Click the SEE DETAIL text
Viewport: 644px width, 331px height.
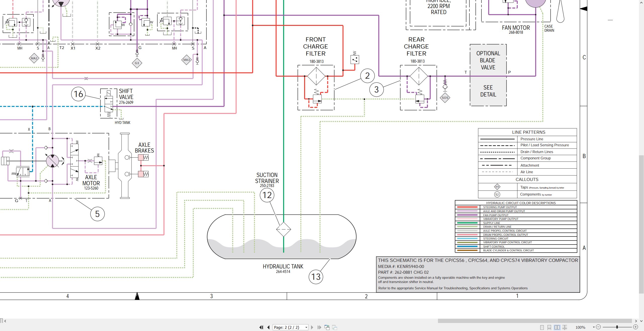click(488, 91)
